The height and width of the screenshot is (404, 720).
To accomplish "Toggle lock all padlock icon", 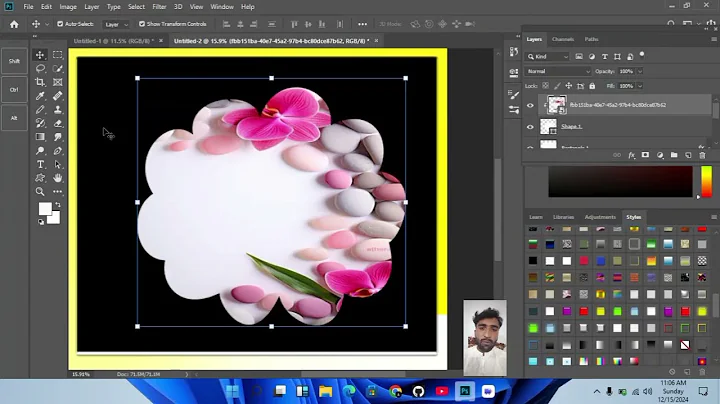I will (592, 86).
